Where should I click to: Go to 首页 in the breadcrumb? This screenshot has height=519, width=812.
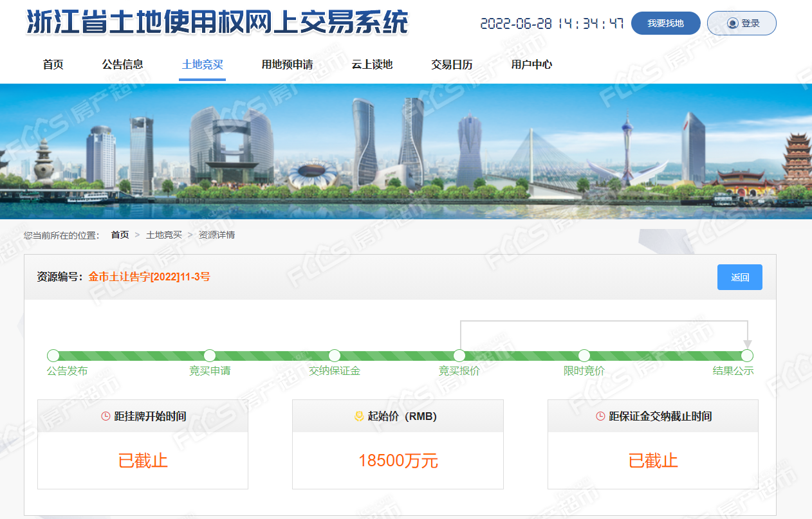coord(120,235)
